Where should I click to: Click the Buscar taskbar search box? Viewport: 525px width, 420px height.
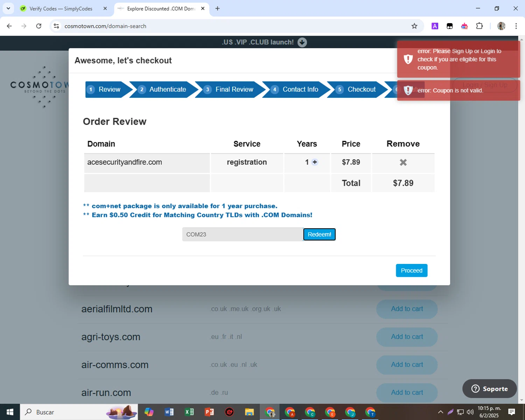79,412
